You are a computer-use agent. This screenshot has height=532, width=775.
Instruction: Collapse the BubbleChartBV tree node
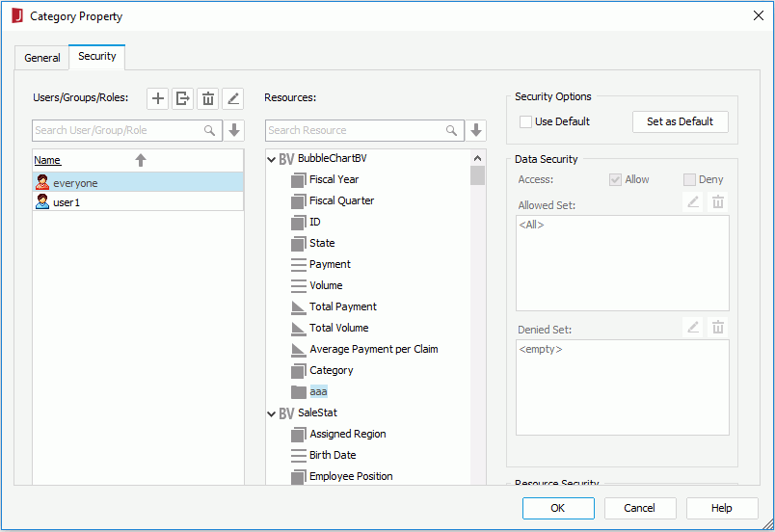(x=271, y=160)
